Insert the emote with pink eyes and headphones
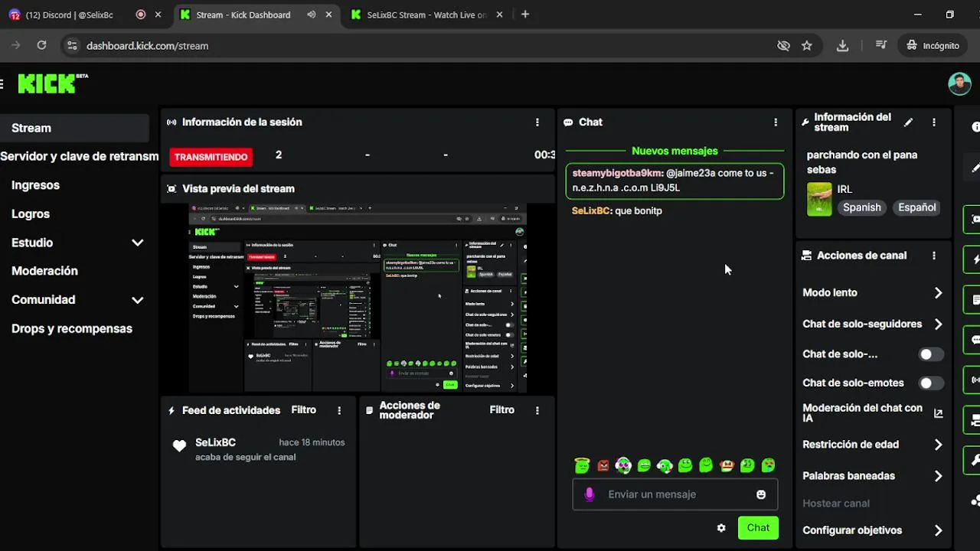Screen dimensions: 980x551 623,465
